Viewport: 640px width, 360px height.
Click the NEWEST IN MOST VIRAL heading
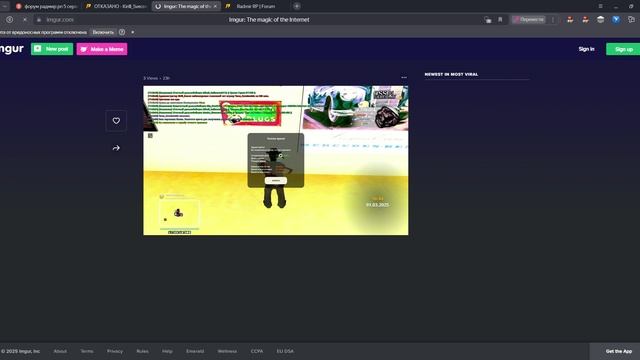point(451,74)
